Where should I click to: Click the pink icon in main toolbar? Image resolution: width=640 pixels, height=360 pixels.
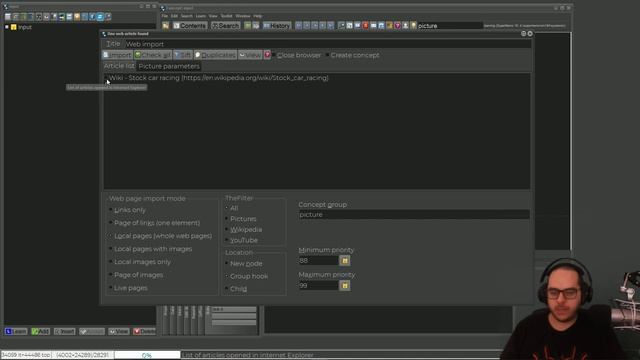pos(397,26)
